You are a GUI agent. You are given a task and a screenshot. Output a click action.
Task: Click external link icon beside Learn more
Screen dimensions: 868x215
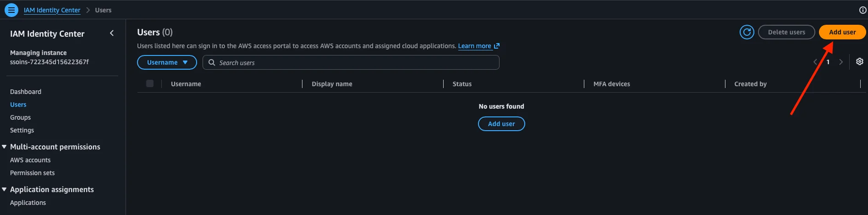pos(496,46)
